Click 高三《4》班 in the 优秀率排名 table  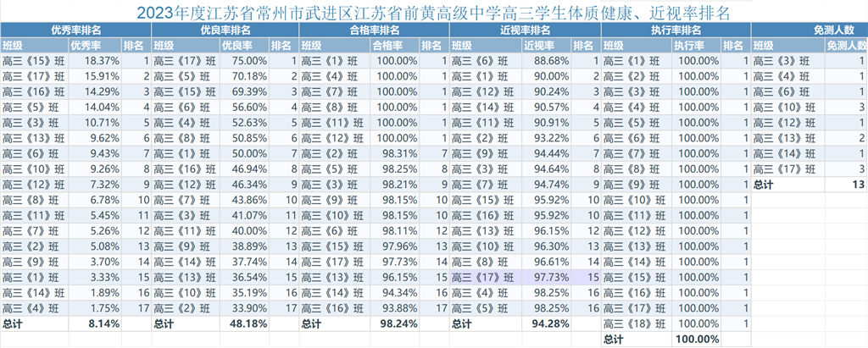click(34, 308)
